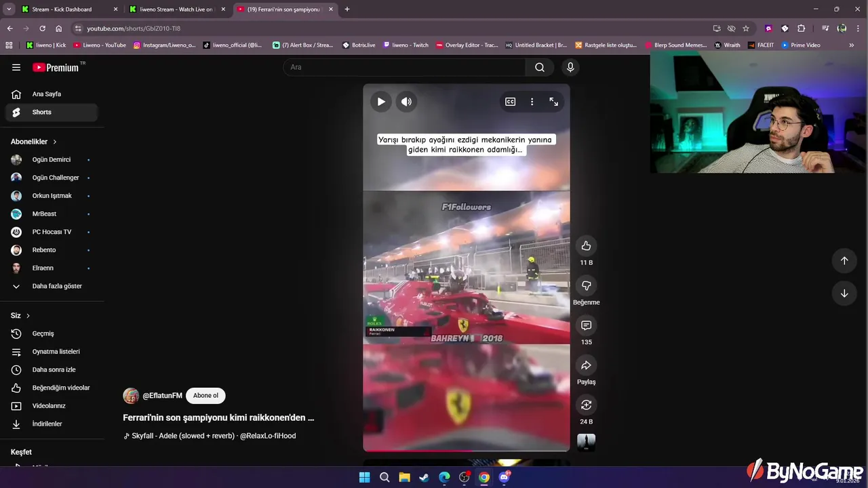Open MrBeast subscription
The image size is (868, 488).
click(52, 214)
